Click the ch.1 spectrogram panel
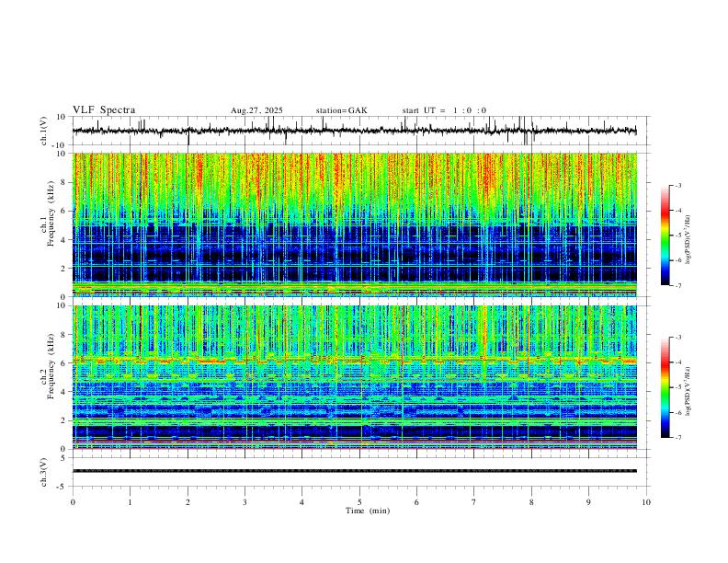 click(354, 224)
